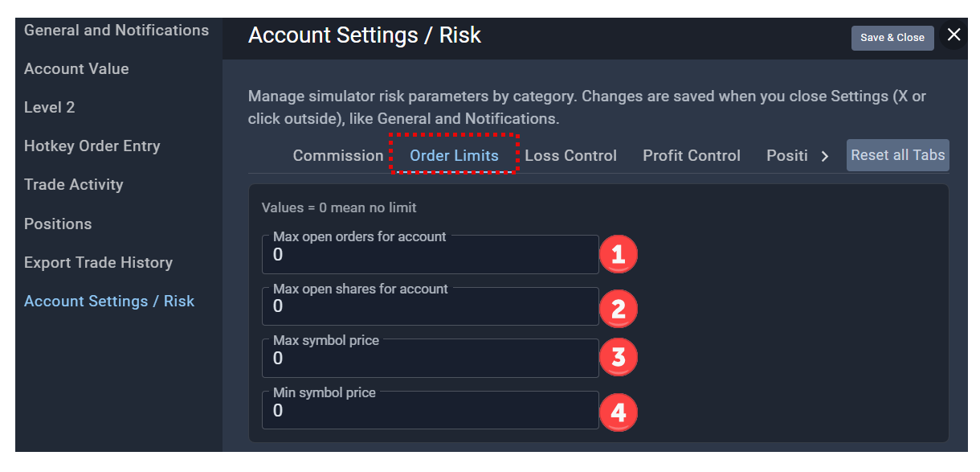Open Export Trade History section
Image resolution: width=980 pixels, height=472 pixels.
pos(98,262)
